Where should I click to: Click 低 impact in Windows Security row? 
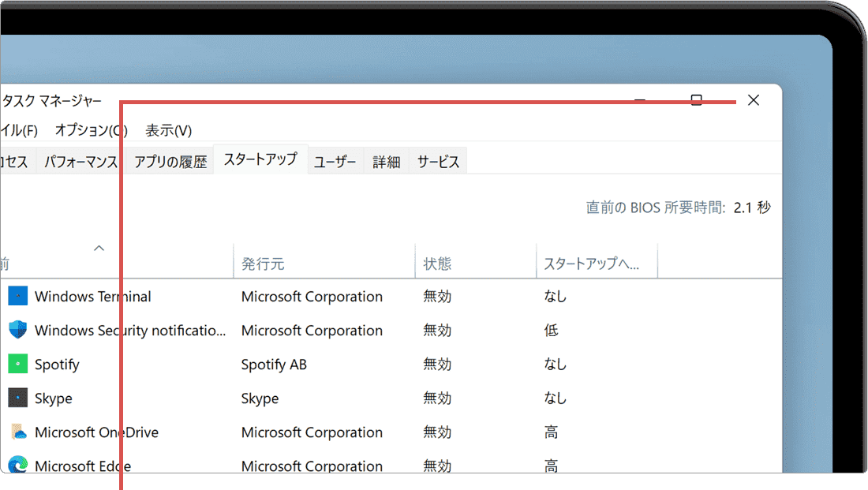click(x=551, y=331)
